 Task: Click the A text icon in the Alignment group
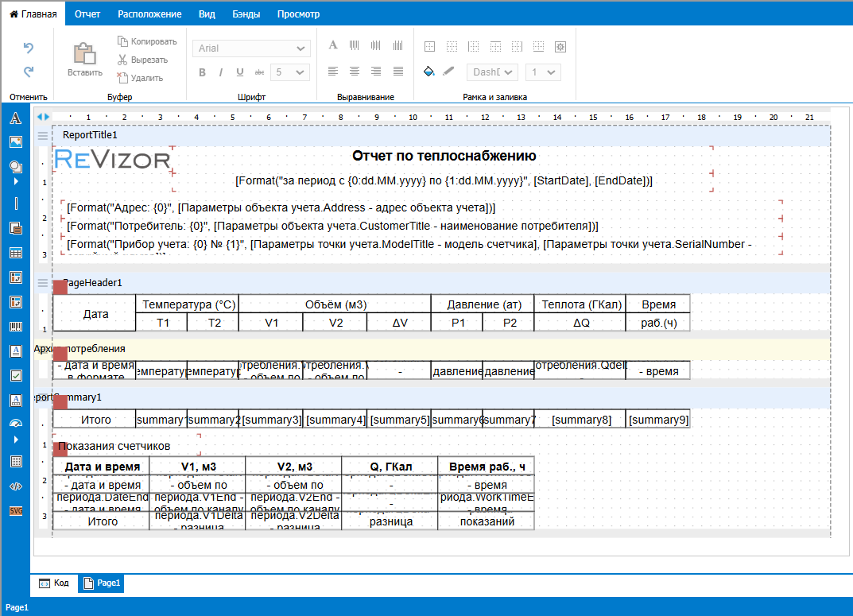pos(333,45)
